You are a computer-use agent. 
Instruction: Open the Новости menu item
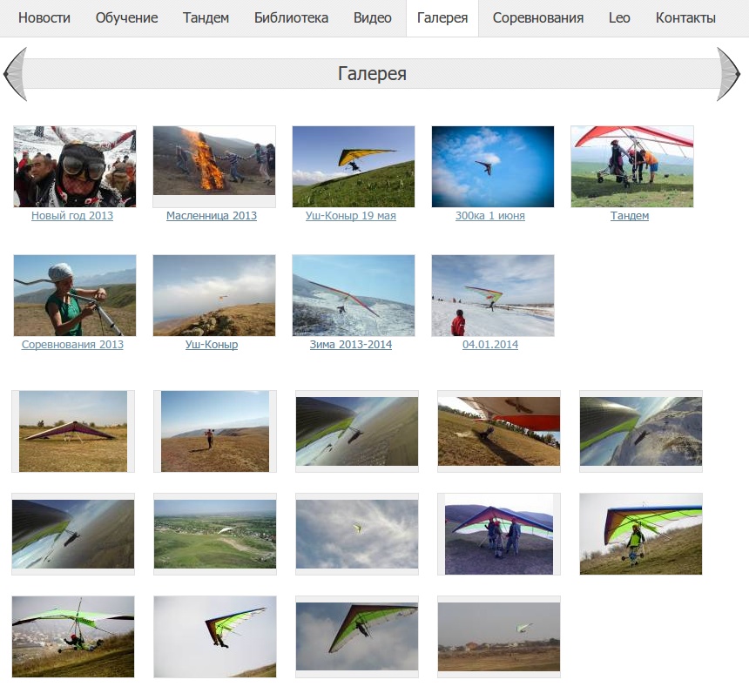(x=44, y=17)
